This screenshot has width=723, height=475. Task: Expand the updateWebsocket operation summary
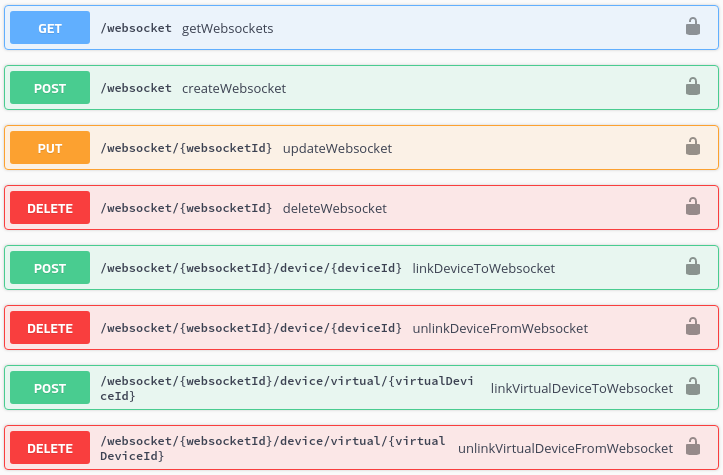coord(337,148)
